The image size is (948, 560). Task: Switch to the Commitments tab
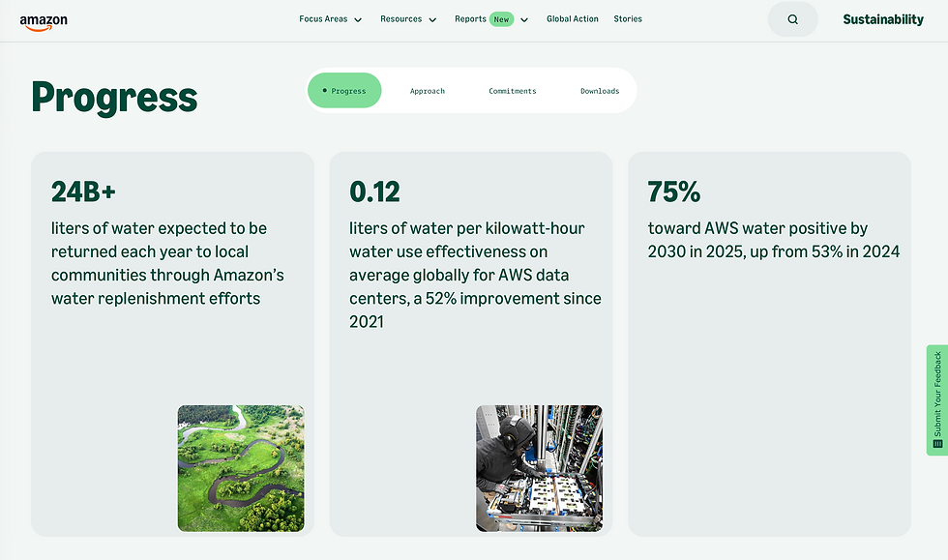coord(513,91)
